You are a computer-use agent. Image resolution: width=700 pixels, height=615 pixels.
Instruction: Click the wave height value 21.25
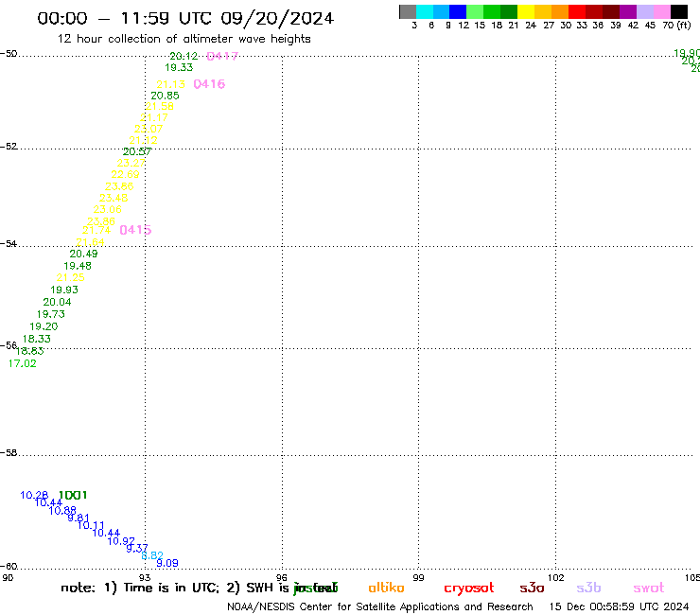coord(71,277)
